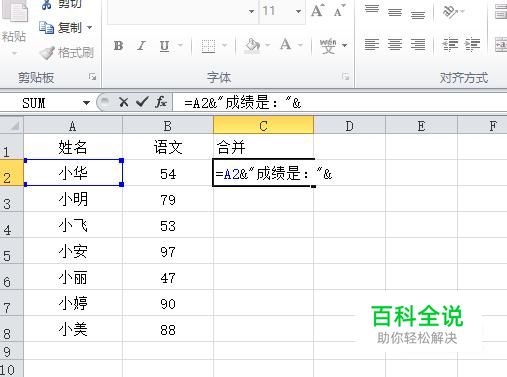507x377 pixels.
Task: Align text left
Action: [372, 45]
